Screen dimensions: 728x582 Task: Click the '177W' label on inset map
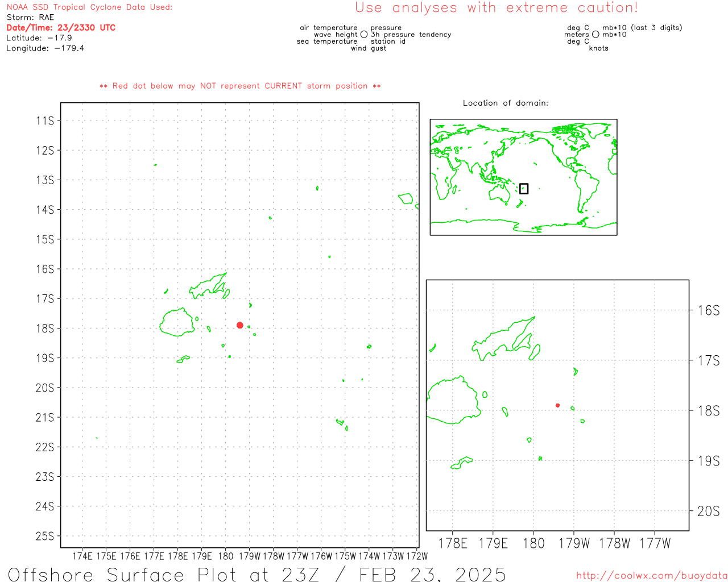coord(655,543)
